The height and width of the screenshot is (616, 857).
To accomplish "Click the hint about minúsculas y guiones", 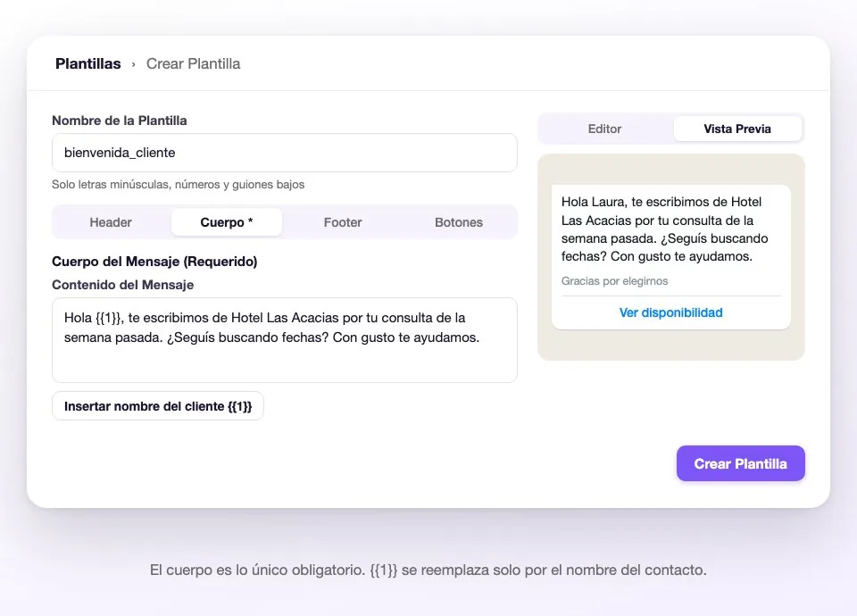I will [179, 185].
